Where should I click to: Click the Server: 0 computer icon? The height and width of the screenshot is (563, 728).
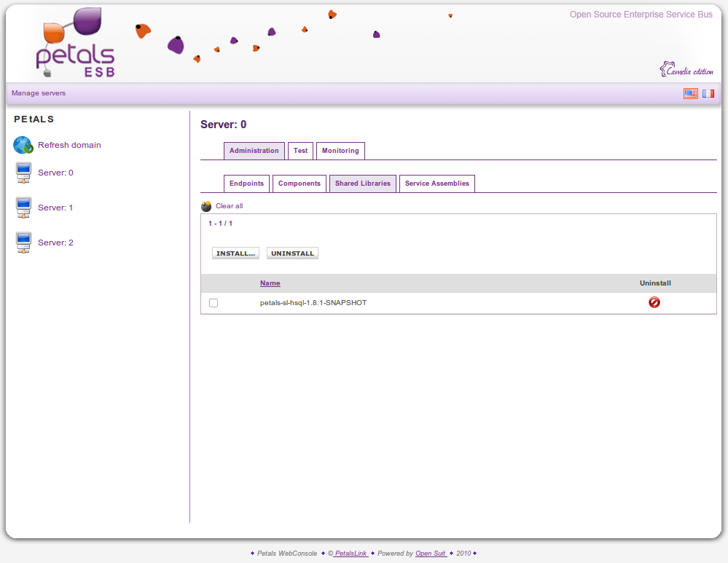pos(23,173)
